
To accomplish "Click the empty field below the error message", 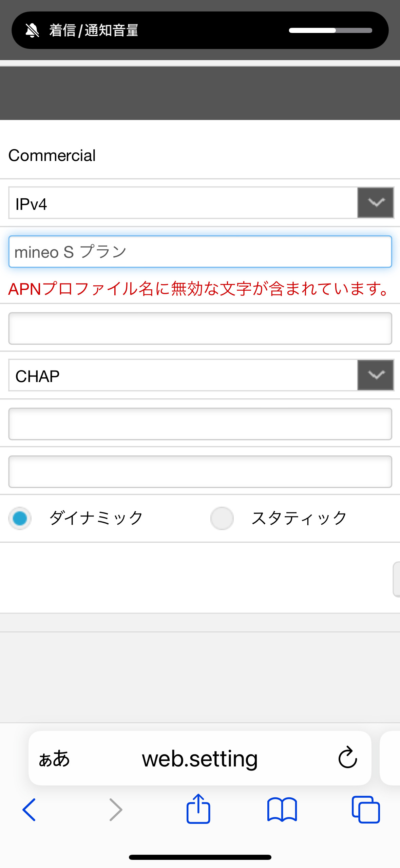I will pyautogui.click(x=200, y=328).
